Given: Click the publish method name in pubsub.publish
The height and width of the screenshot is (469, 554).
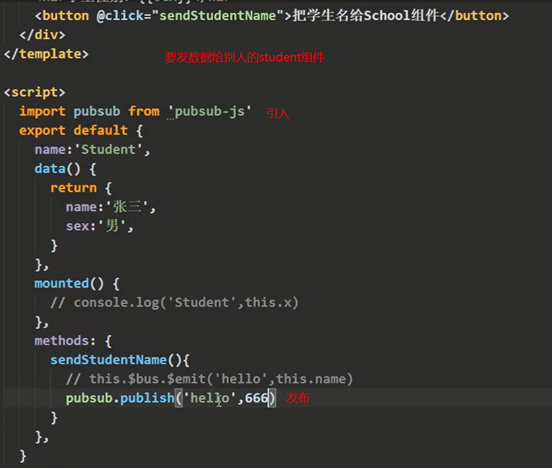Looking at the screenshot, I should [x=147, y=398].
